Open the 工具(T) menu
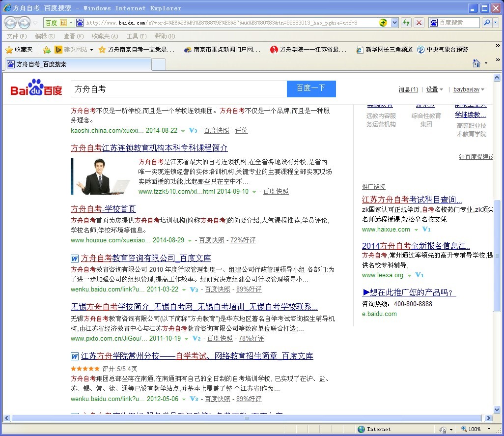 [137, 36]
